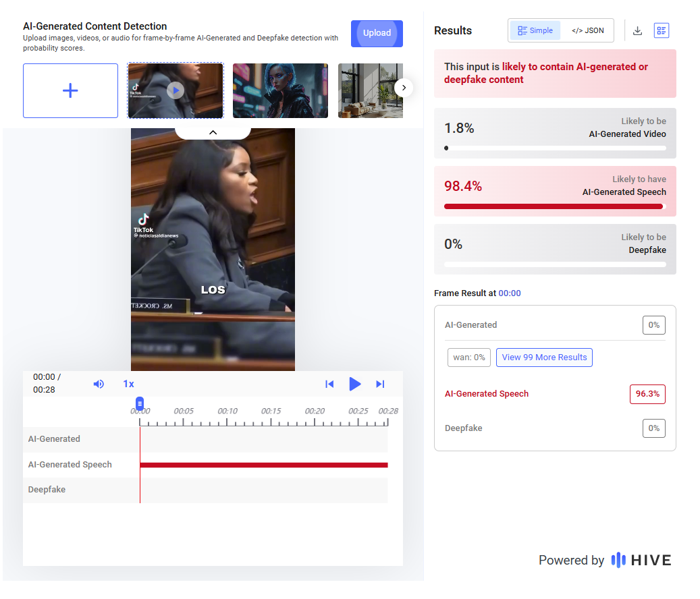Click the 1.8% AI-Generated Video card

point(555,134)
